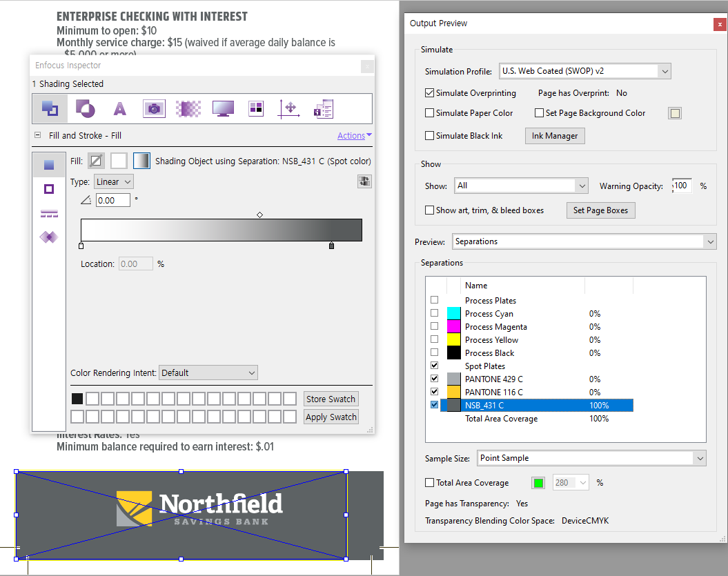Screen dimensions: 728x576
Task: Enable Simulate Black Ink
Action: click(x=429, y=135)
